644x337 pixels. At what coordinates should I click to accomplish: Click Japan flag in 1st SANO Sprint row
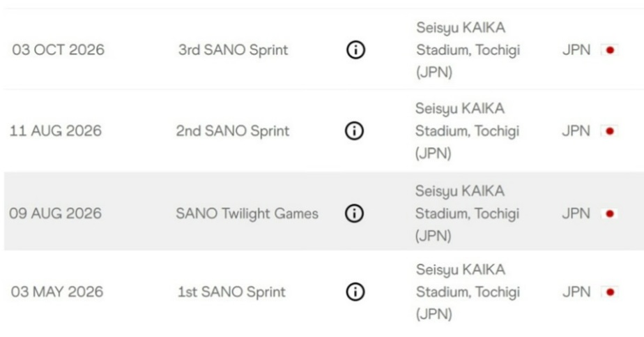(611, 292)
